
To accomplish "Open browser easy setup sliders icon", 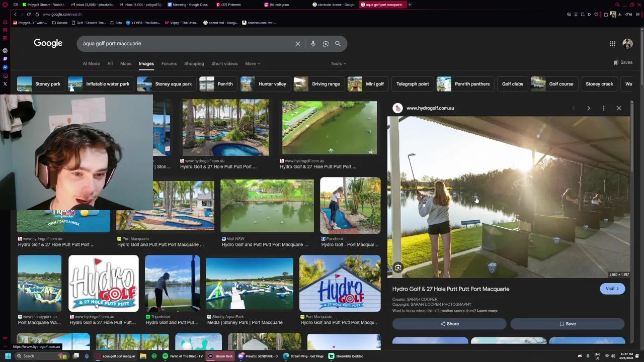I will tap(638, 15).
